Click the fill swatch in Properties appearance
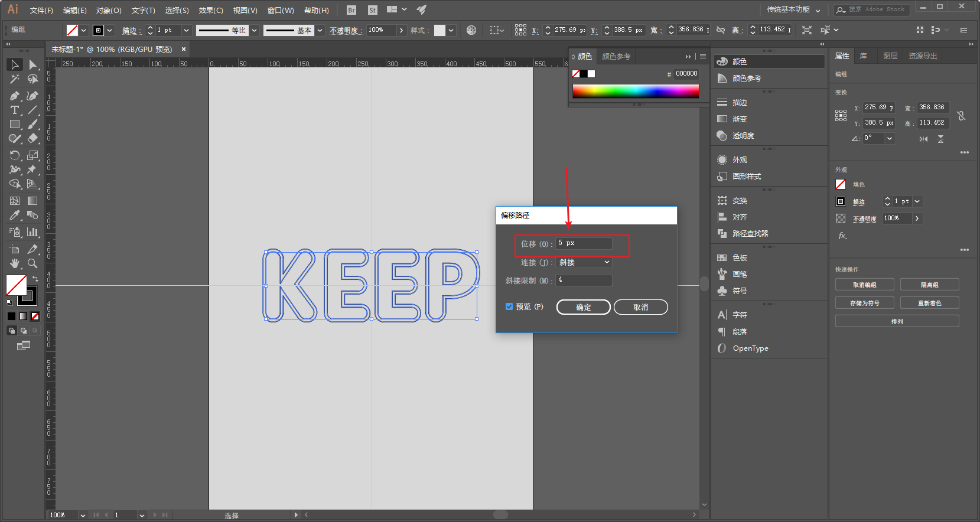 click(x=841, y=184)
